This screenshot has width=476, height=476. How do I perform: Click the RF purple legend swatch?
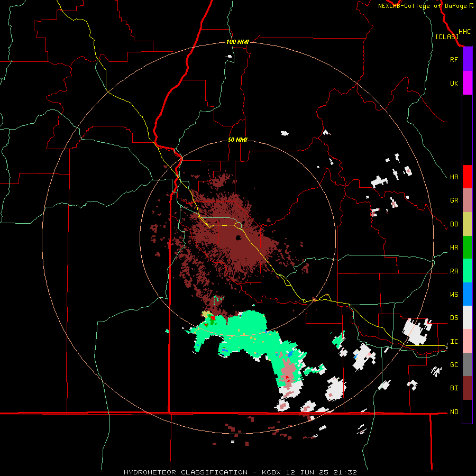point(467,59)
